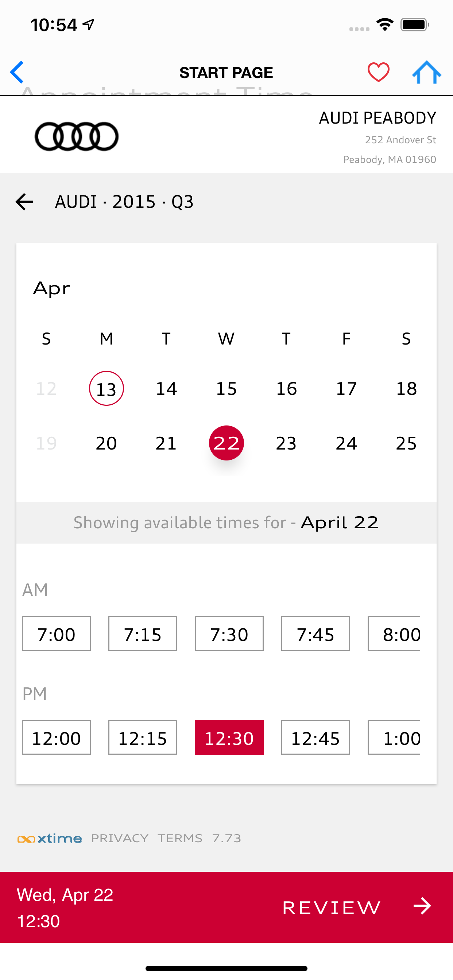Tap the red heart favorite icon
The height and width of the screenshot is (980, 453).
click(378, 72)
